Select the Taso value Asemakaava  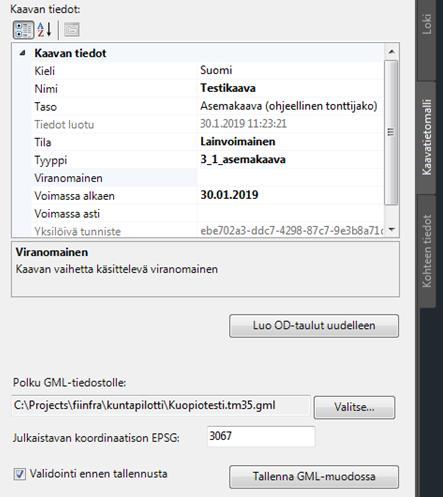[289, 106]
